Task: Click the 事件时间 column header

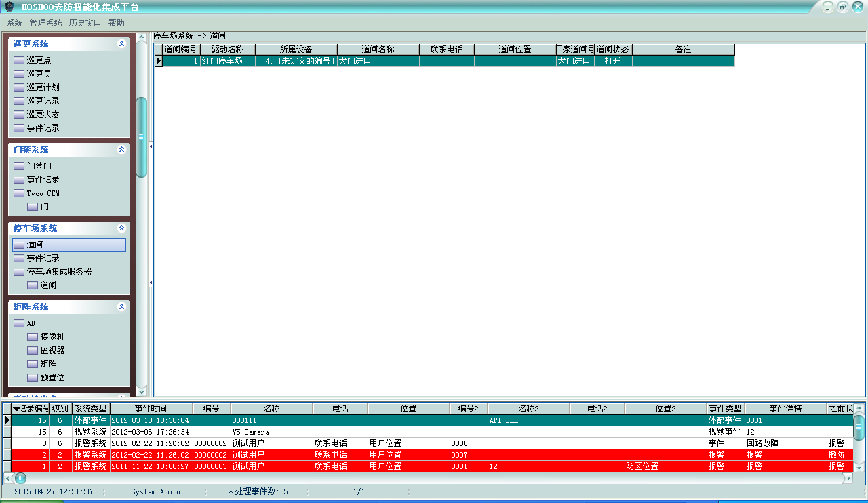Action: click(151, 409)
